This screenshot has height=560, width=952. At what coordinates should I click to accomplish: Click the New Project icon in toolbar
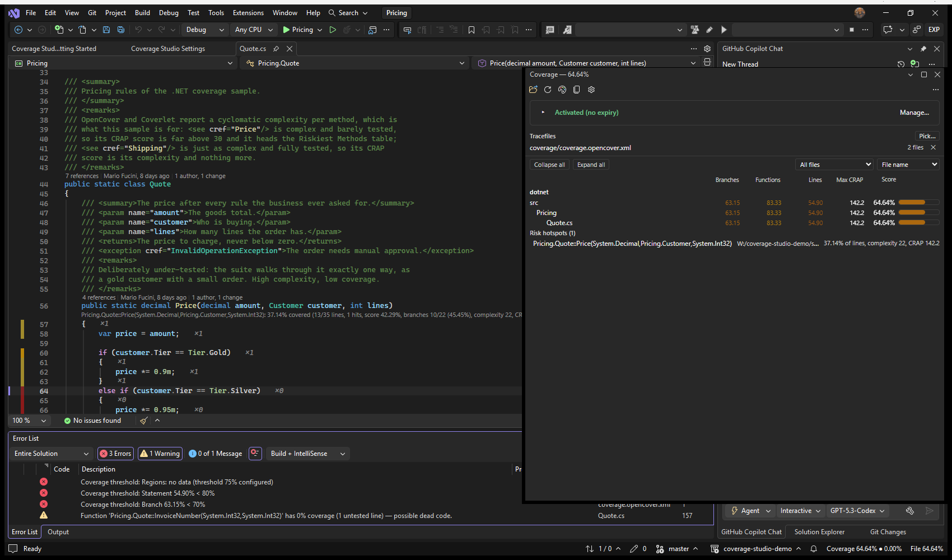59,30
